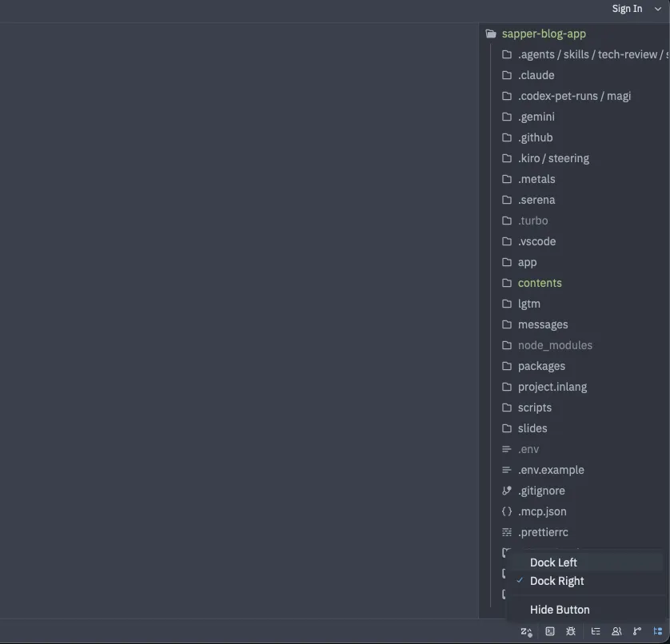
Task: Click the folder icon beside node_modules
Action: click(507, 345)
